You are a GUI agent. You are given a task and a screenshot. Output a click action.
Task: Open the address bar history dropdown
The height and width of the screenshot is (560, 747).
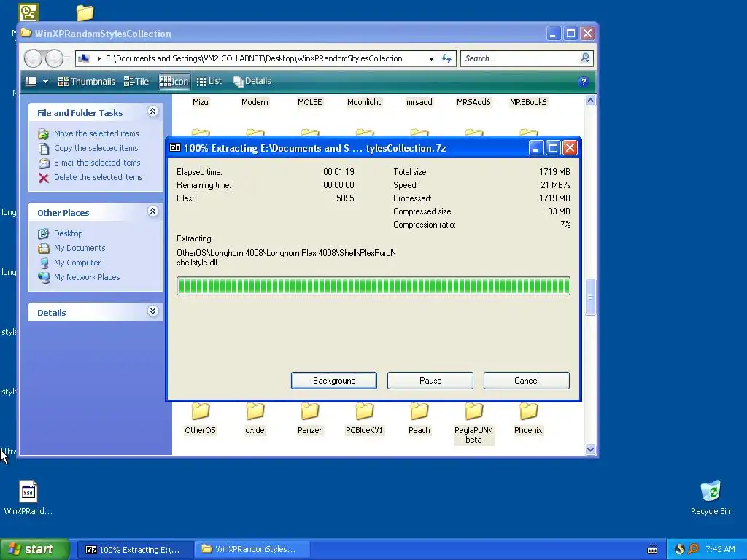click(x=431, y=58)
